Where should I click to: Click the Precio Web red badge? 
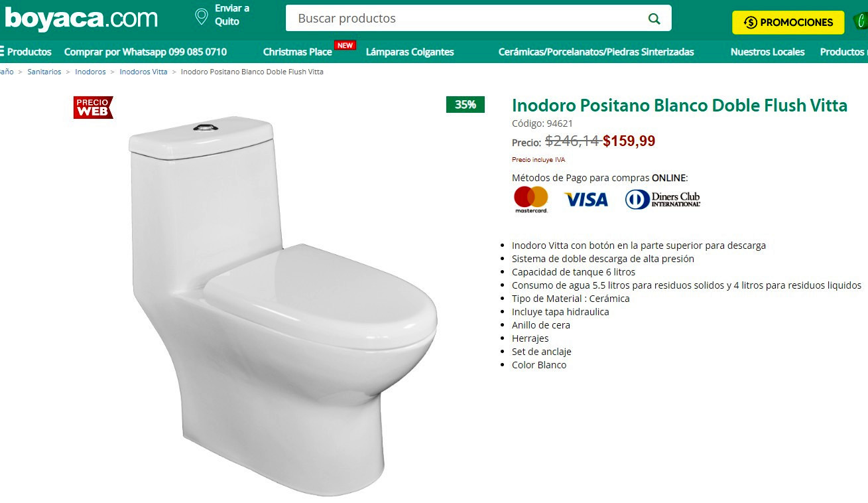pos(93,108)
